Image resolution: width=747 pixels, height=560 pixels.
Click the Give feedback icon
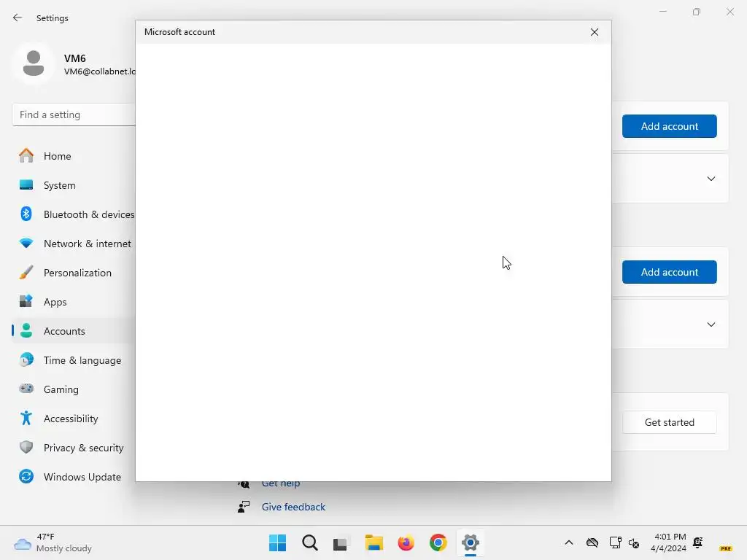244,507
